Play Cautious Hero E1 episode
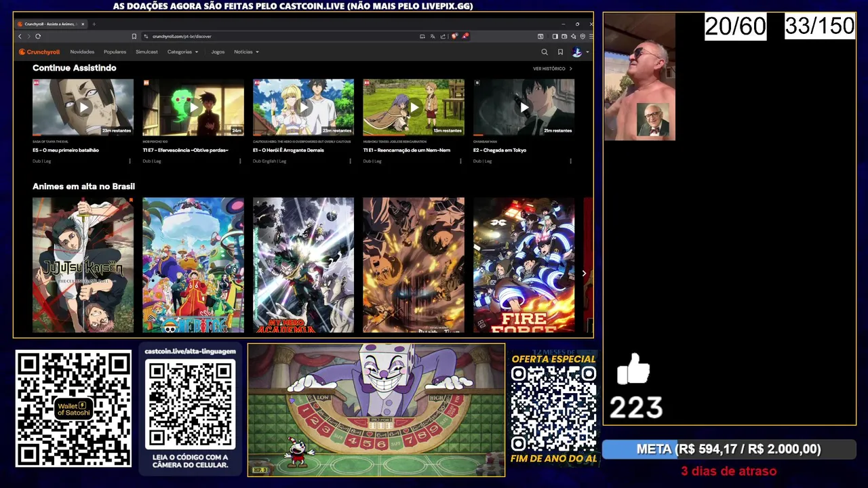Viewport: 868px width, 488px height. (303, 107)
